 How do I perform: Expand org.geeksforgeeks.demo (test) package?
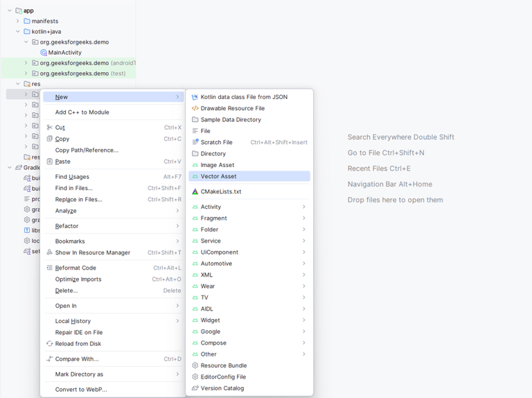tap(26, 73)
